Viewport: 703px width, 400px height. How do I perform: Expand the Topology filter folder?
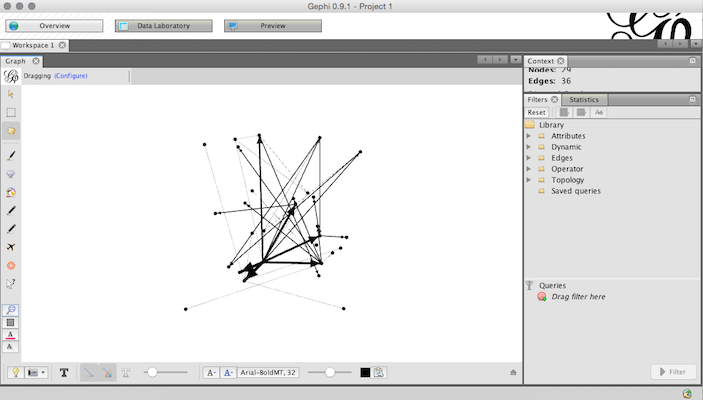(529, 180)
